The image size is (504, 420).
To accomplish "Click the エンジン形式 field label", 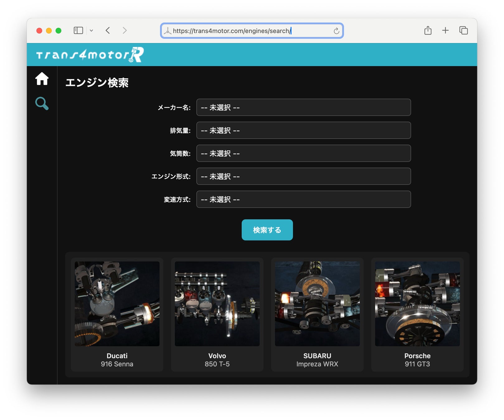I will tap(171, 177).
